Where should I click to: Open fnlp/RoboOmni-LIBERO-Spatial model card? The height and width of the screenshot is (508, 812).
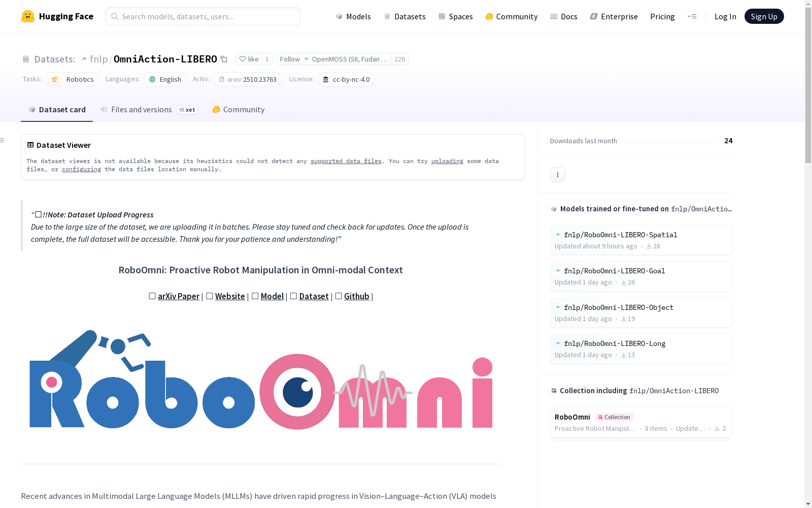click(641, 240)
